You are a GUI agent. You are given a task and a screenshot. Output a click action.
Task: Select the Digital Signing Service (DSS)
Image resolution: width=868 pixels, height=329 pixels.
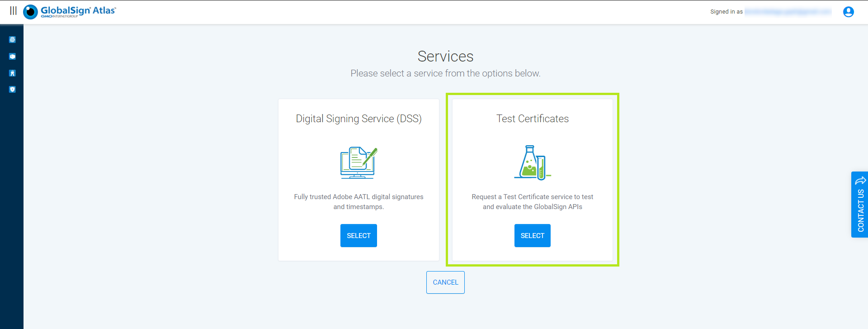tap(359, 236)
